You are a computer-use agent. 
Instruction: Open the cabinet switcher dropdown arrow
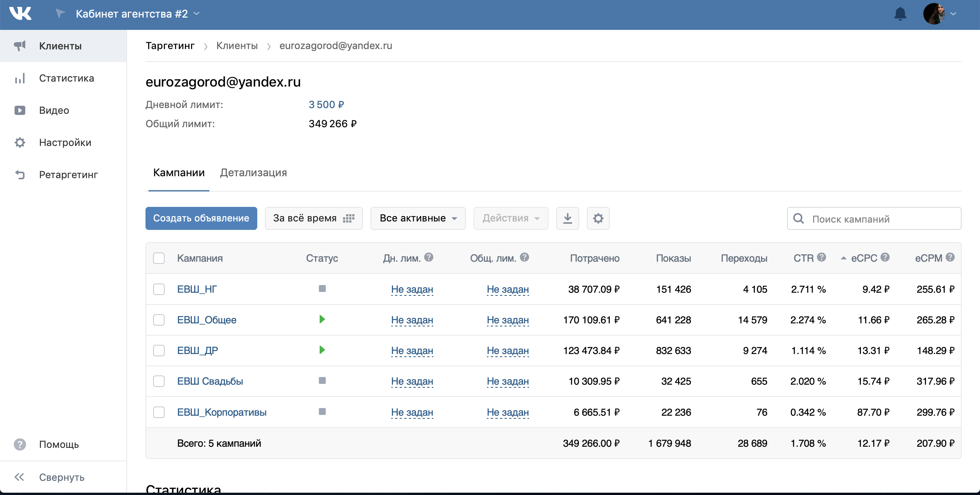(197, 14)
